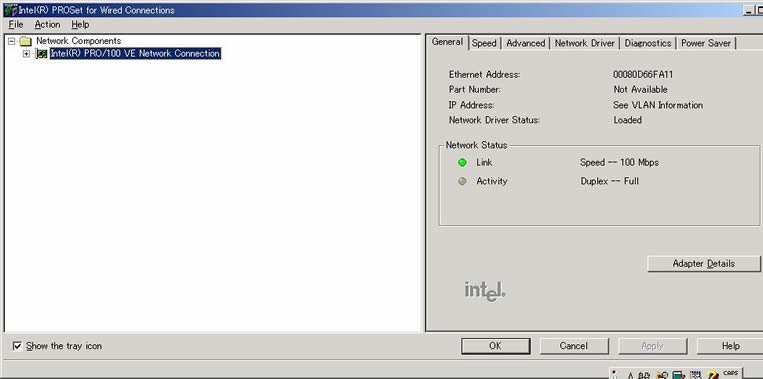
Task: Click the Duplex -- Full text
Action: click(609, 181)
